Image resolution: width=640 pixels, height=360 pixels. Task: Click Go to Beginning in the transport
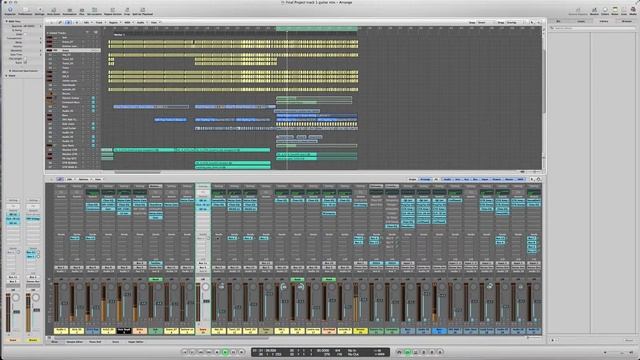[x=184, y=352]
